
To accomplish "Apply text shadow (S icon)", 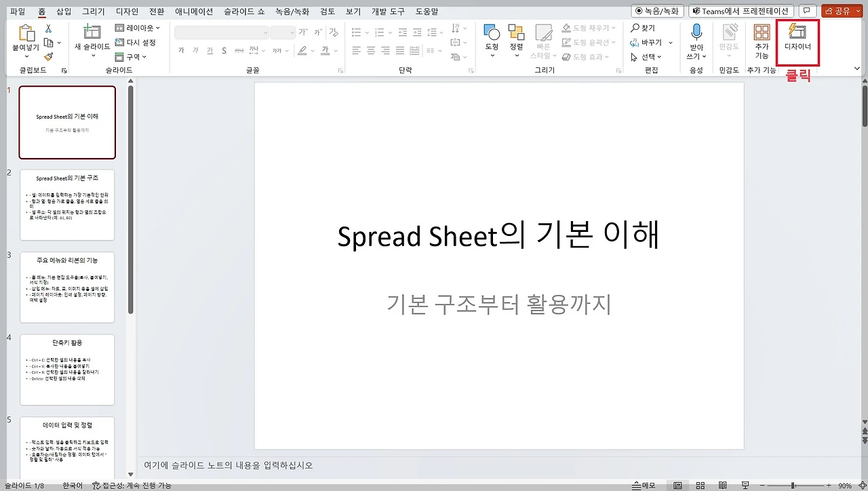I will tap(224, 50).
